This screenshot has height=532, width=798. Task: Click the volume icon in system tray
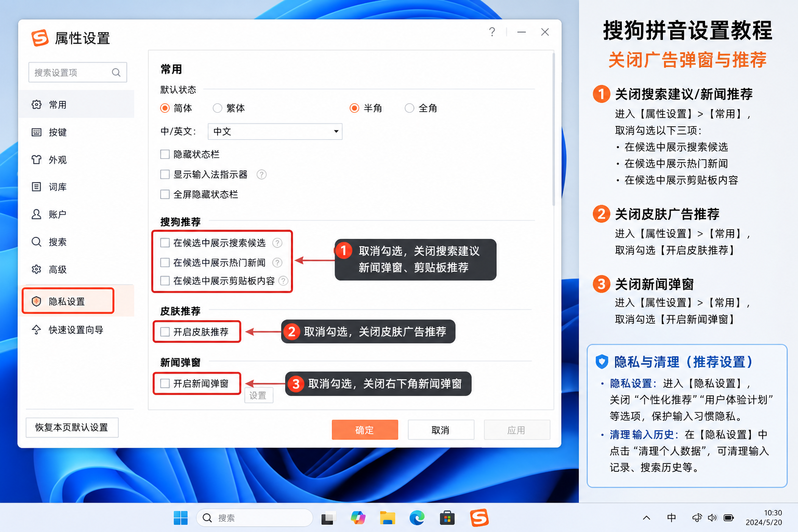coord(712,518)
